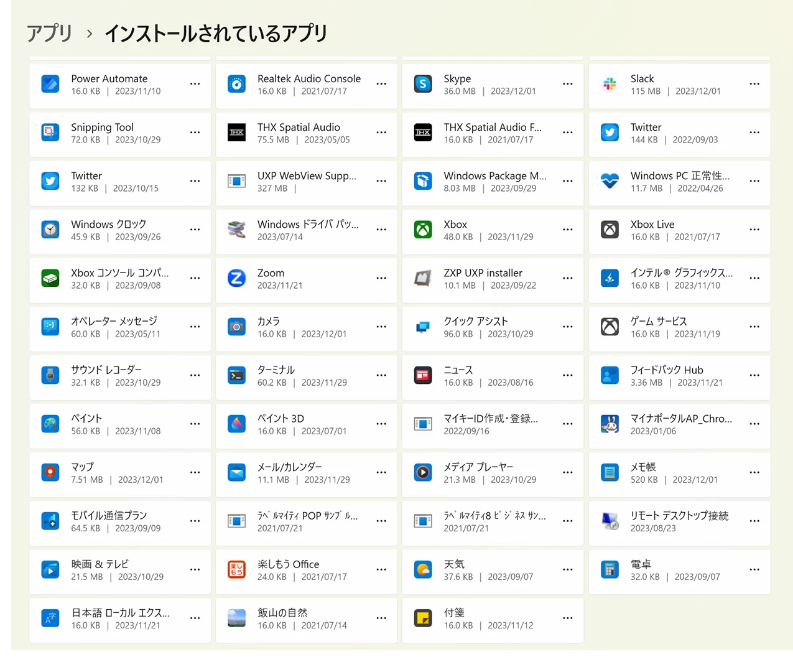793x672 pixels.
Task: Open more options for ペイント
Action: (195, 424)
